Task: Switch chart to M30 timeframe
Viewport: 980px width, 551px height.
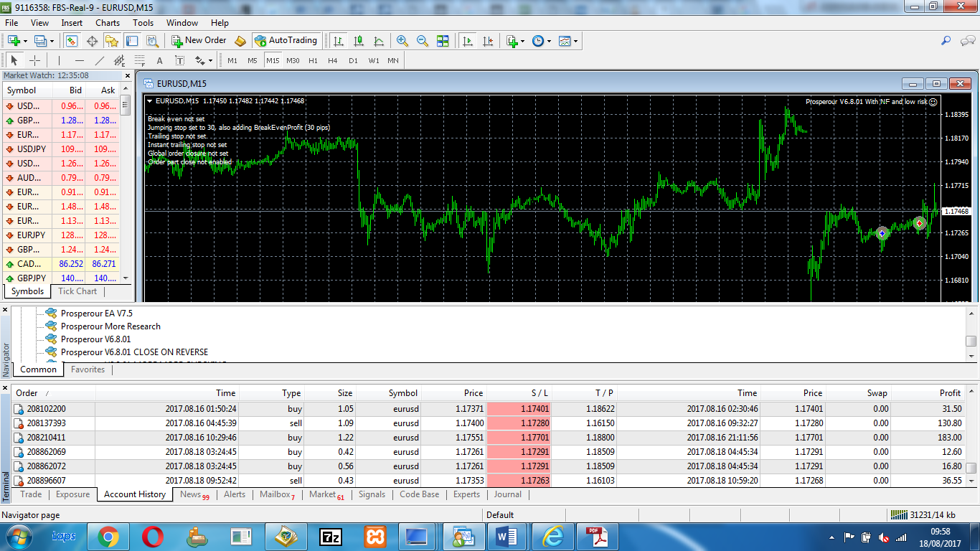Action: coord(293,60)
